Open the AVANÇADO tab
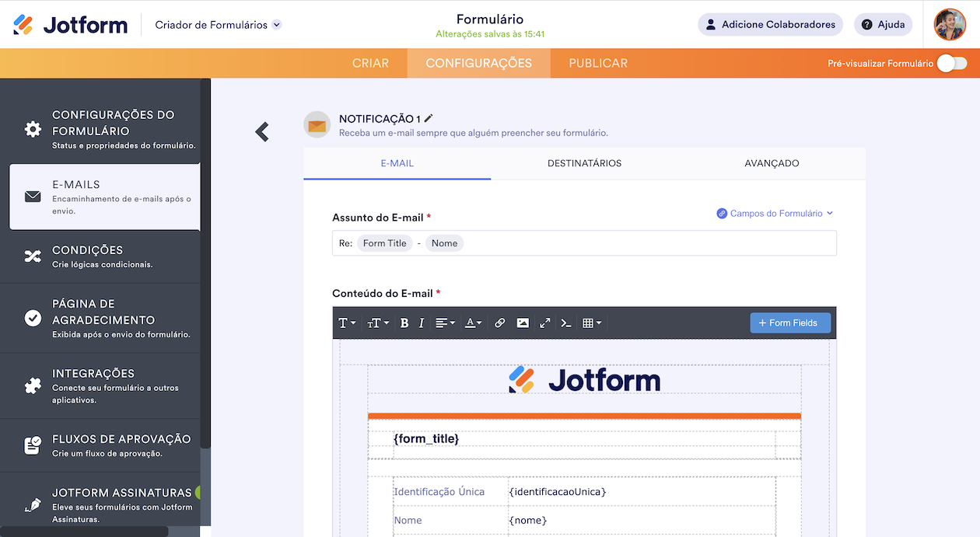 772,163
